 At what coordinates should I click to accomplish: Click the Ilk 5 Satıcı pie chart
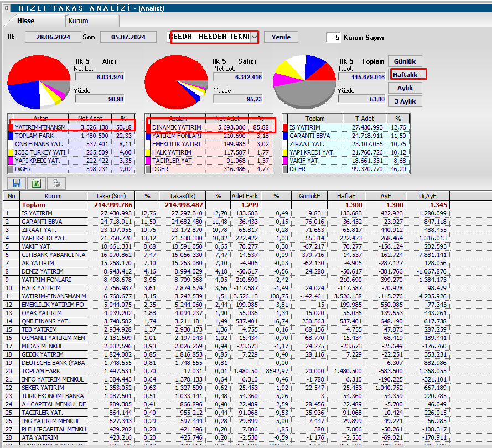tap(176, 81)
